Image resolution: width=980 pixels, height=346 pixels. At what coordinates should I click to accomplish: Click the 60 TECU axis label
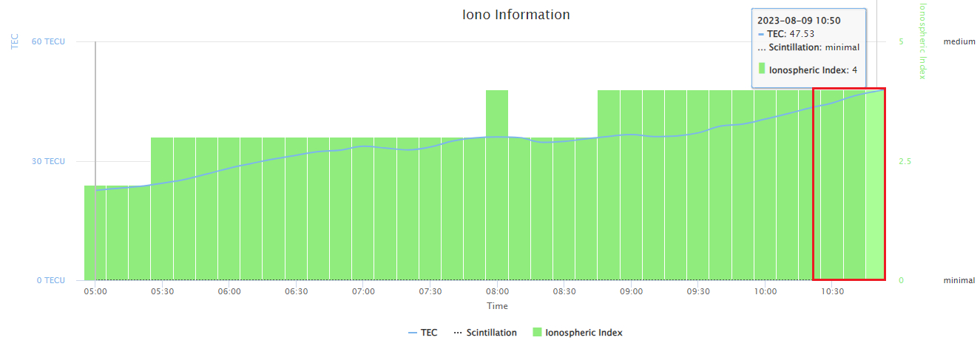48,41
